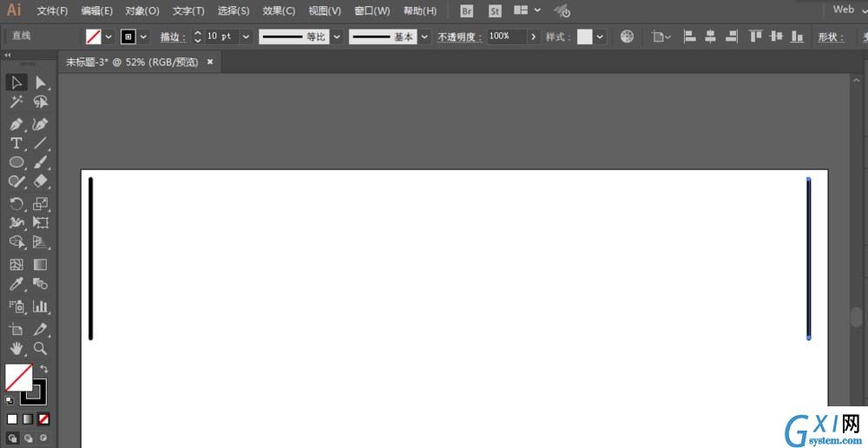Open Adobe Bridge via Br icon
Screen dimensions: 868x448
pos(467,11)
